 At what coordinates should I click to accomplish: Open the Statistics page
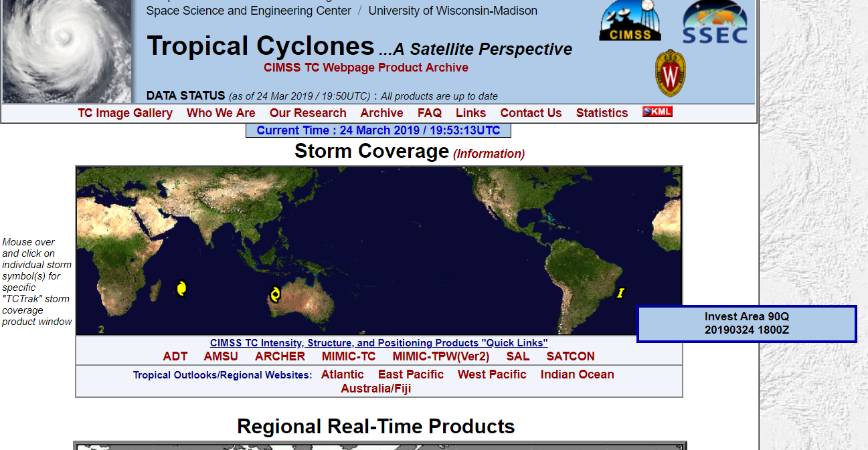(x=602, y=113)
